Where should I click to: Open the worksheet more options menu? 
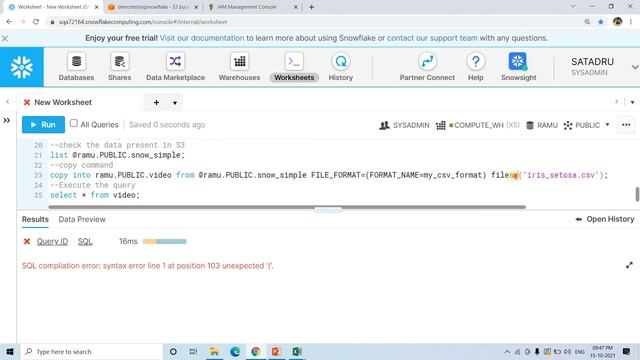pos(626,125)
